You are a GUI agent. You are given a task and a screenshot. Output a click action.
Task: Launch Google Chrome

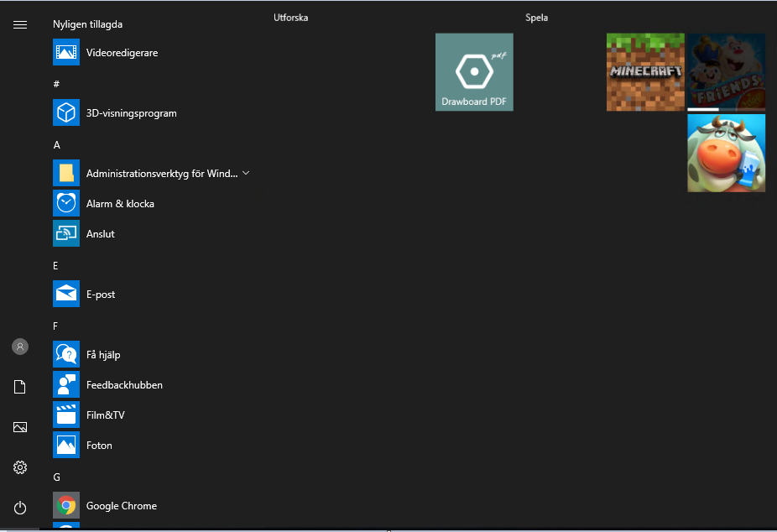pos(66,506)
